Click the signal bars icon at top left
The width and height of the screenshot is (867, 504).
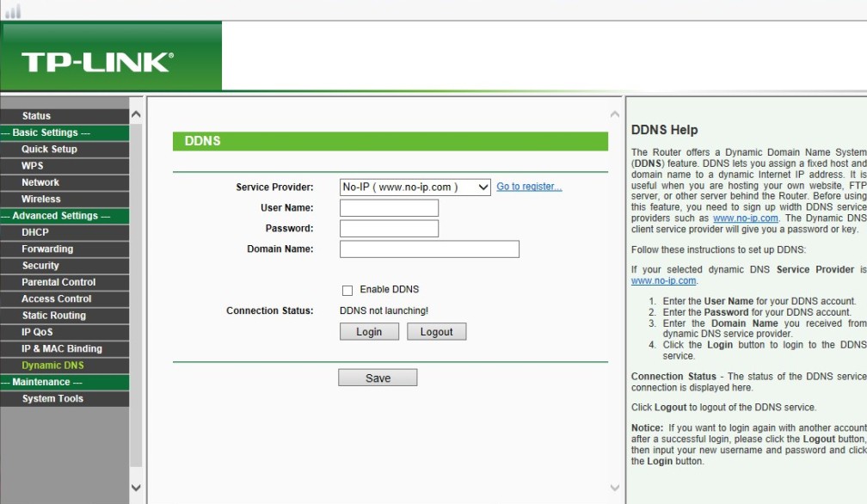13,11
